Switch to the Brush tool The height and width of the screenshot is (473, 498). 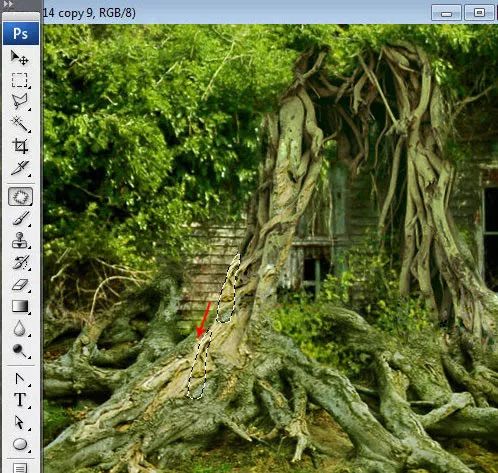click(x=20, y=219)
